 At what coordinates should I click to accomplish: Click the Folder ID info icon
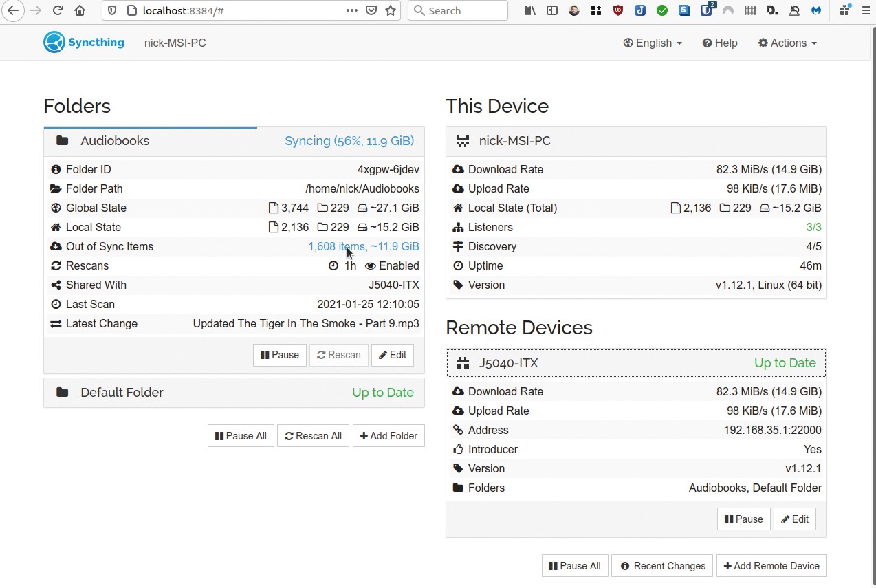tap(56, 169)
